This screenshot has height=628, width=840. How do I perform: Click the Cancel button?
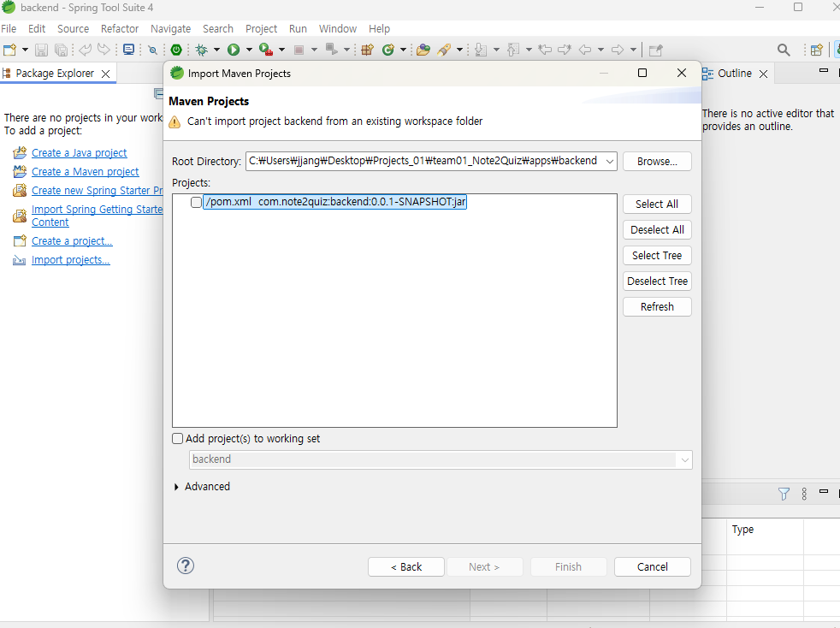coord(652,567)
